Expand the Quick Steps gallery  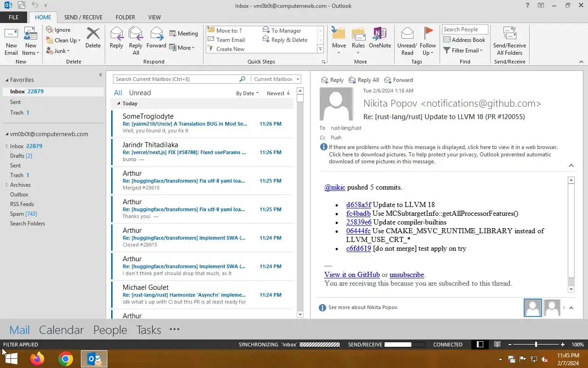point(320,49)
